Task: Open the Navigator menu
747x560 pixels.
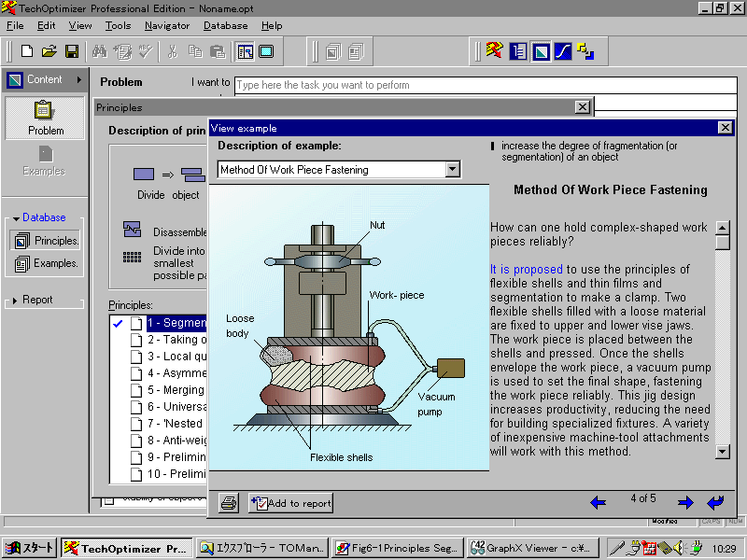Action: (167, 26)
